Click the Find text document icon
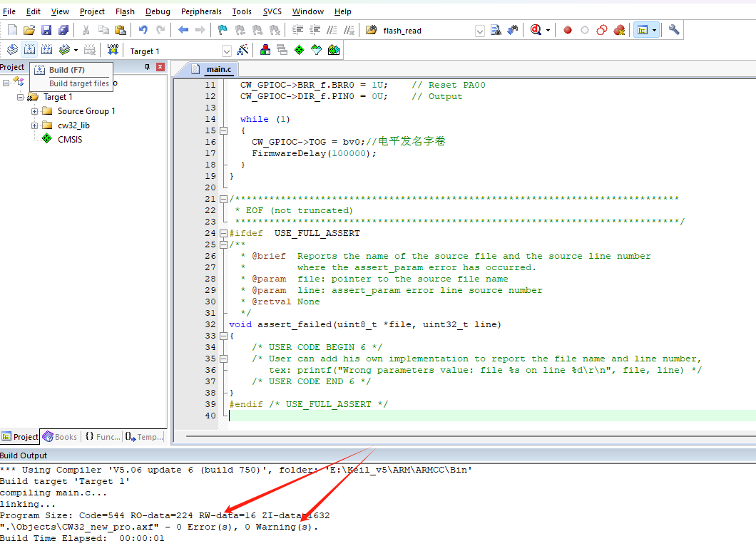Screen dimensions: 756x546 496,31
